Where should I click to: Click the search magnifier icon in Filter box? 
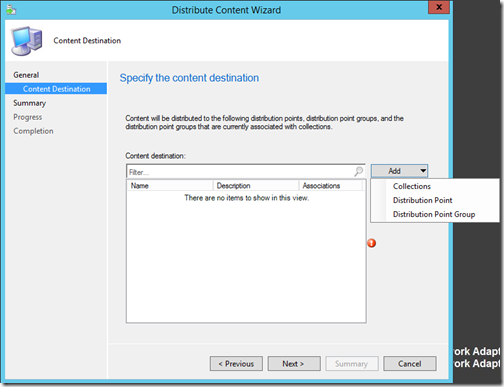click(x=358, y=171)
